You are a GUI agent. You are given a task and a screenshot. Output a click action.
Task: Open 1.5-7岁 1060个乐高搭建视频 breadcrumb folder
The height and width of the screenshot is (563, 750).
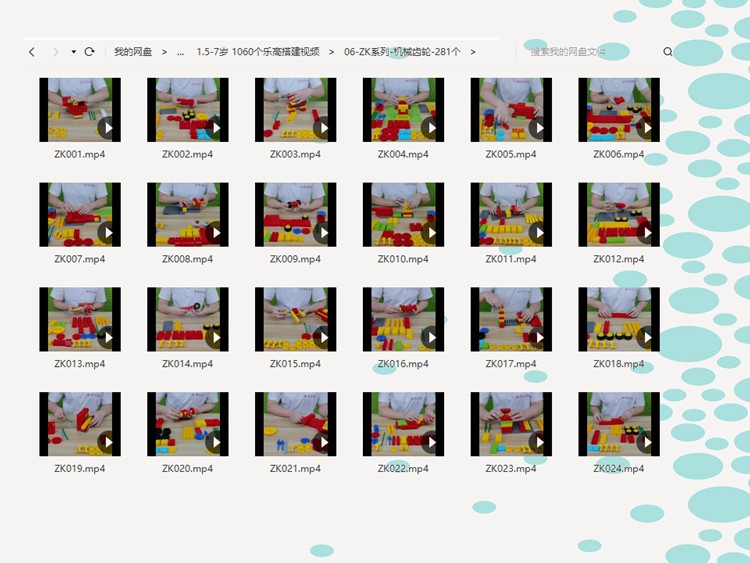(258, 52)
